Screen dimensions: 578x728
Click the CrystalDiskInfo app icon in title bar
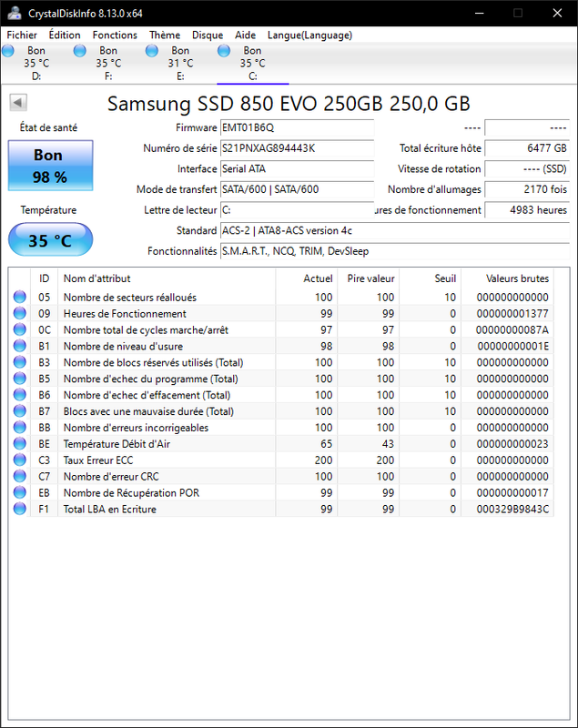tap(15, 13)
